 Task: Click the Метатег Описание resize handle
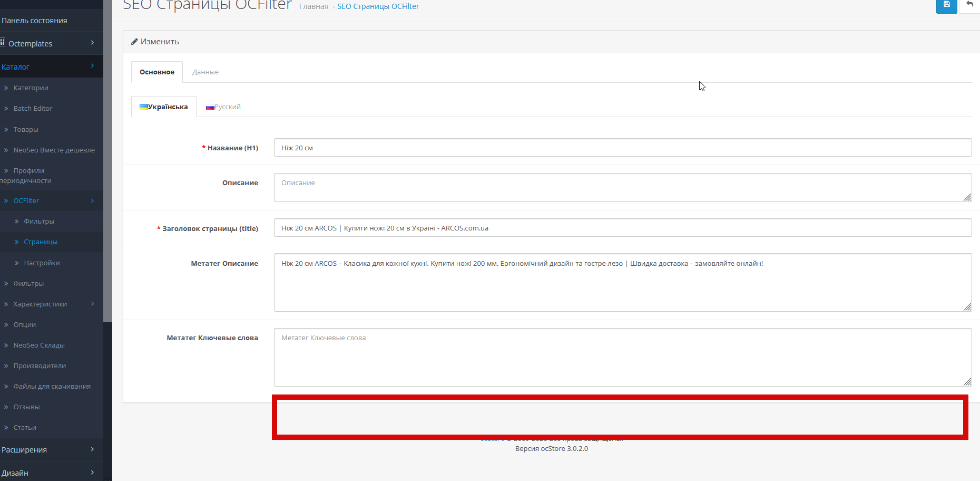point(967,307)
